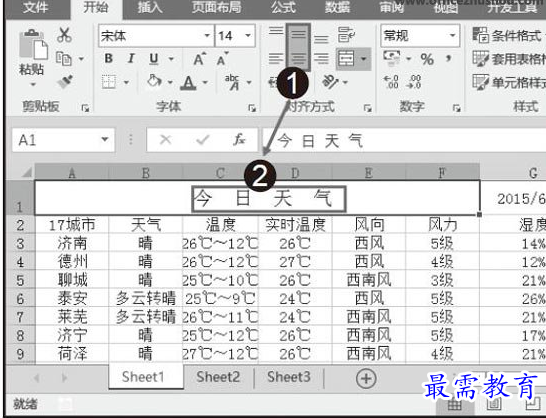The width and height of the screenshot is (546, 418).
Task: Open Conditional Formatting menu
Action: click(509, 36)
